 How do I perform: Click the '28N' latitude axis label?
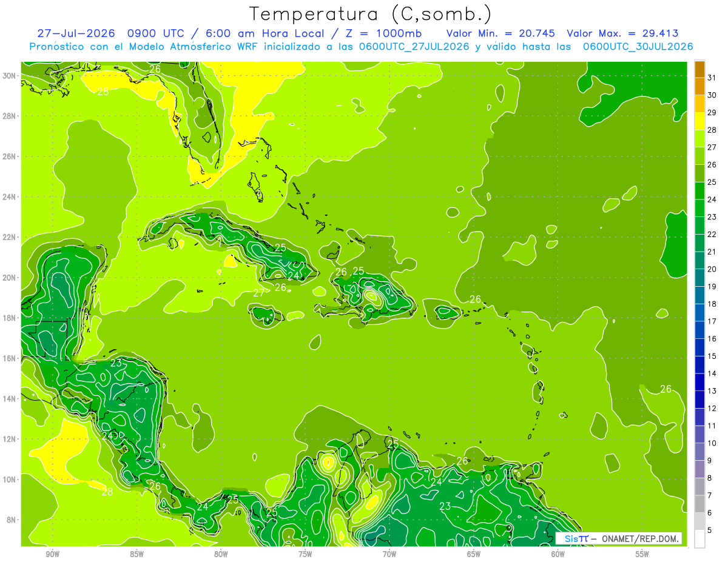coord(8,116)
